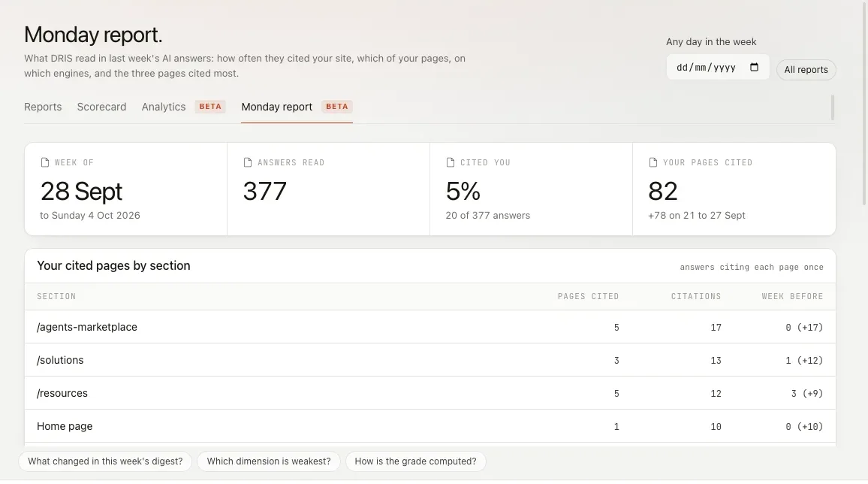Image resolution: width=868 pixels, height=484 pixels.
Task: Click the "20 of 377 answers" note
Action: click(488, 216)
